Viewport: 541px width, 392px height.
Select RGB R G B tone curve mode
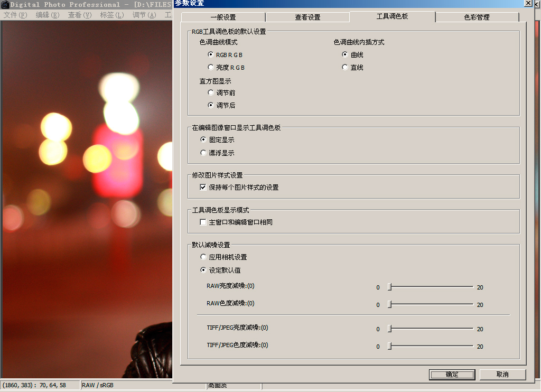click(211, 54)
